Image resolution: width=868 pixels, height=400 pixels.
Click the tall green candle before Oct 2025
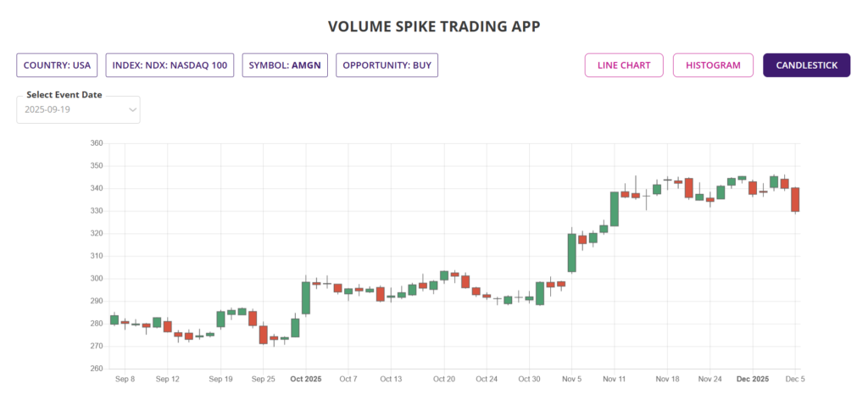[x=305, y=297]
